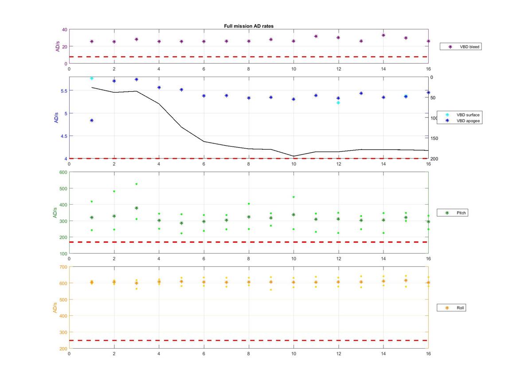Click the low VBD apogee marker at dive 1

92,120
